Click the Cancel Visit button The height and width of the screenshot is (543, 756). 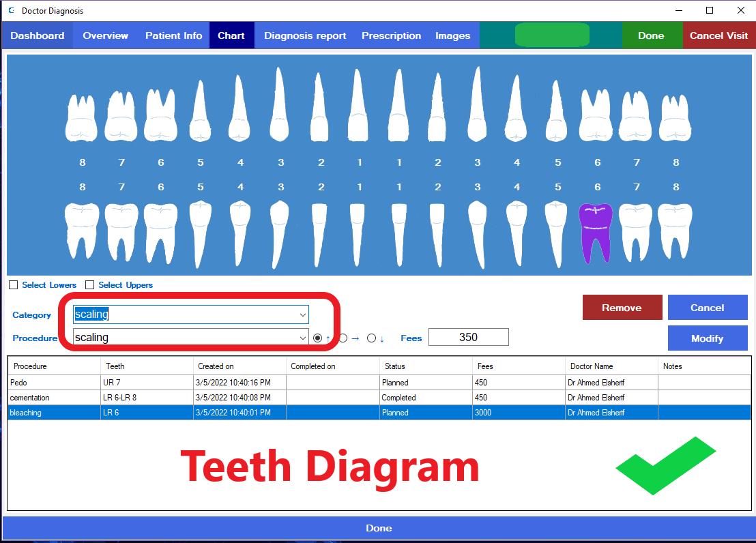pyautogui.click(x=718, y=35)
